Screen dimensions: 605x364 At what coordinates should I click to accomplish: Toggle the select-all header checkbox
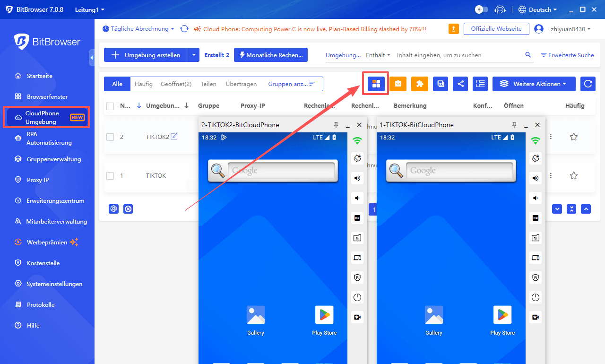coord(110,106)
